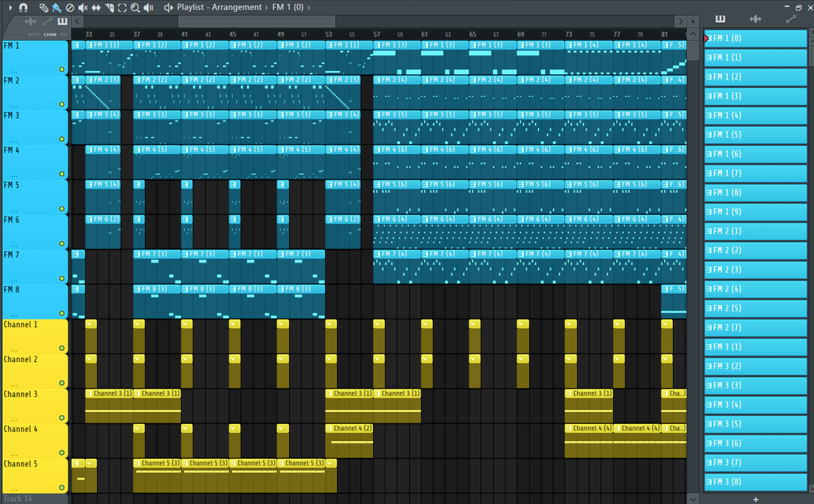
Task: Mute track Channel 4 via green light
Action: point(62,452)
